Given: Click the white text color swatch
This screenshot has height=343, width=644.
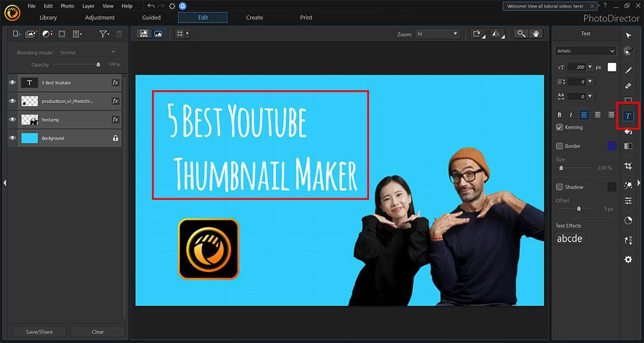Looking at the screenshot, I should point(612,67).
